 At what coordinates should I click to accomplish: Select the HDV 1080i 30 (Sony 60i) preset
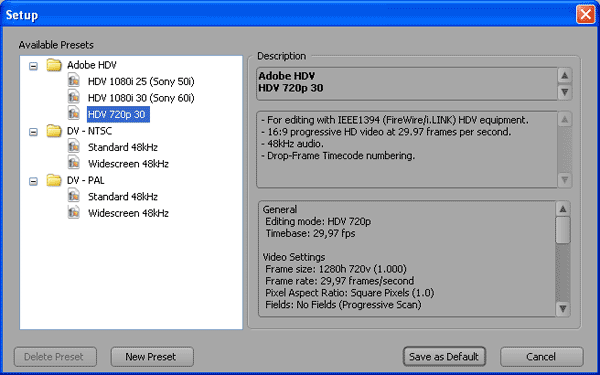(x=141, y=98)
